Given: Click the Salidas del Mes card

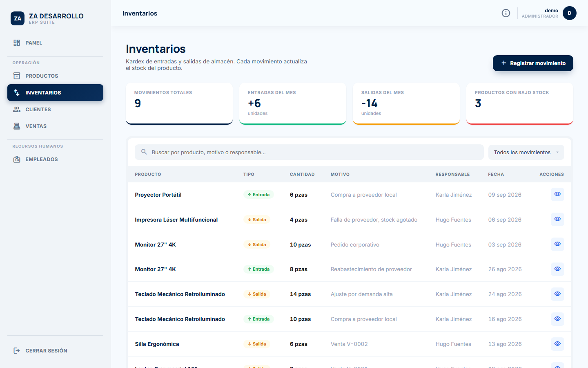Looking at the screenshot, I should click(406, 103).
